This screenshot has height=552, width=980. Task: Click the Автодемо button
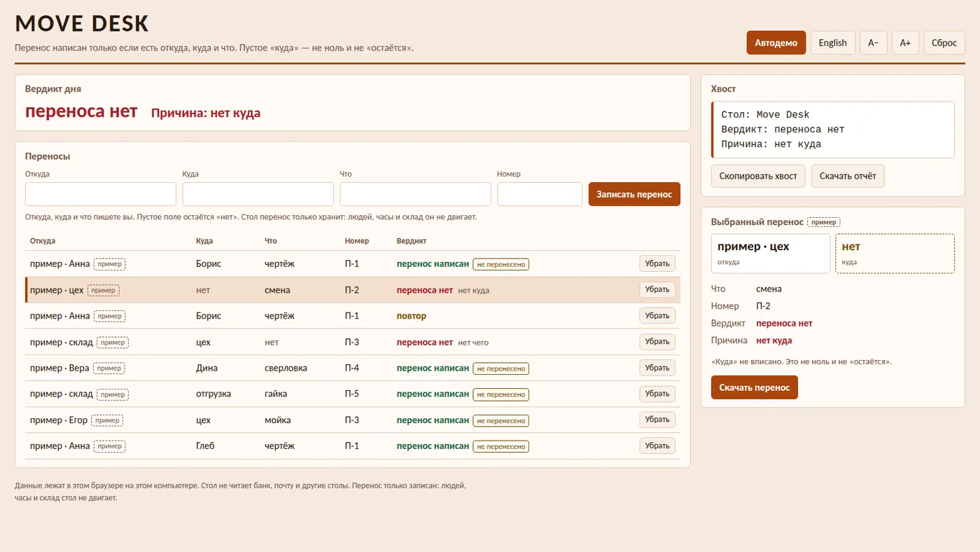click(776, 43)
